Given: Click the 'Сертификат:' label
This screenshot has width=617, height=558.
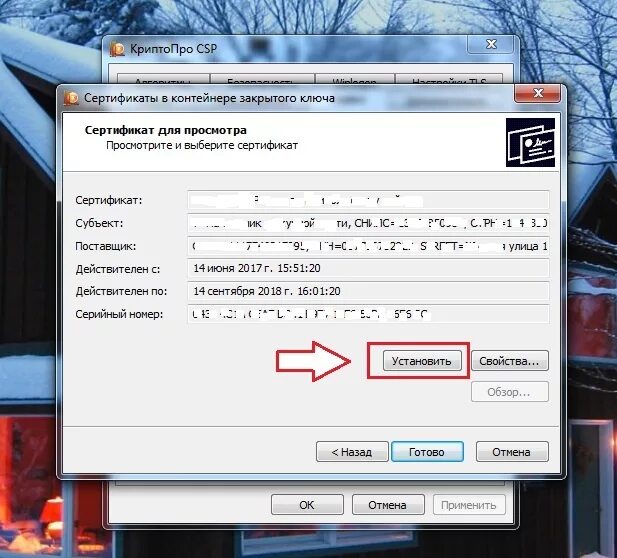Looking at the screenshot, I should pos(109,200).
